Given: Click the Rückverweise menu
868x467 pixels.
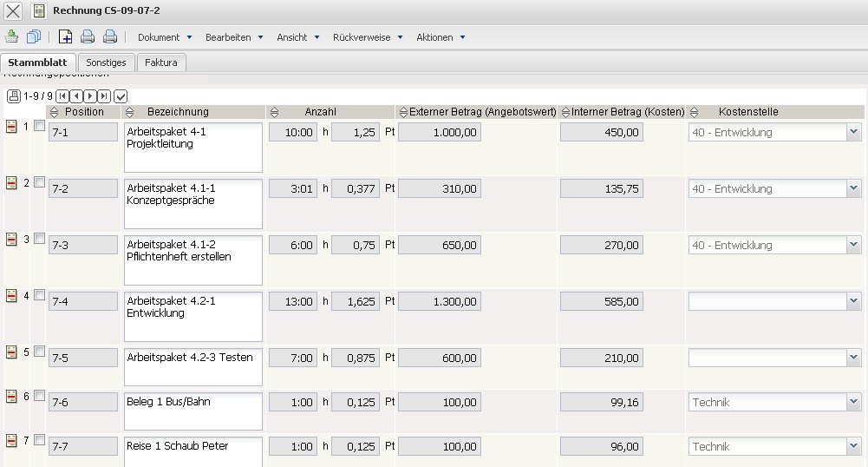Looking at the screenshot, I should [x=365, y=37].
